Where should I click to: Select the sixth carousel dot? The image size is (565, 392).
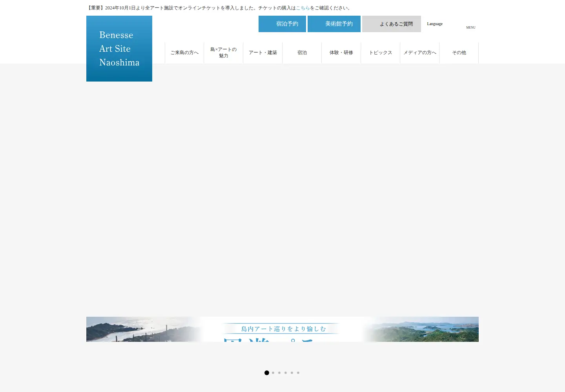click(298, 373)
